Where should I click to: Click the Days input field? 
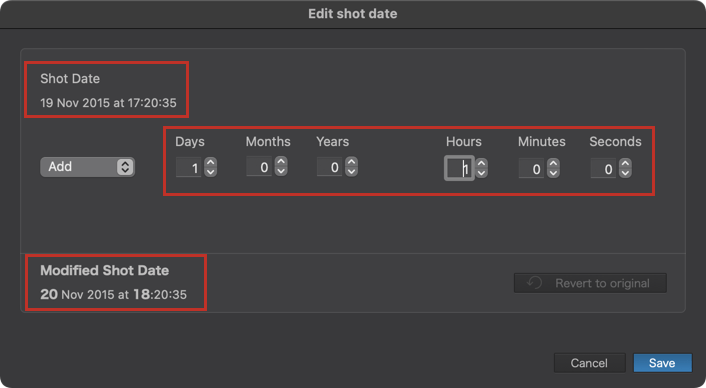(x=188, y=167)
